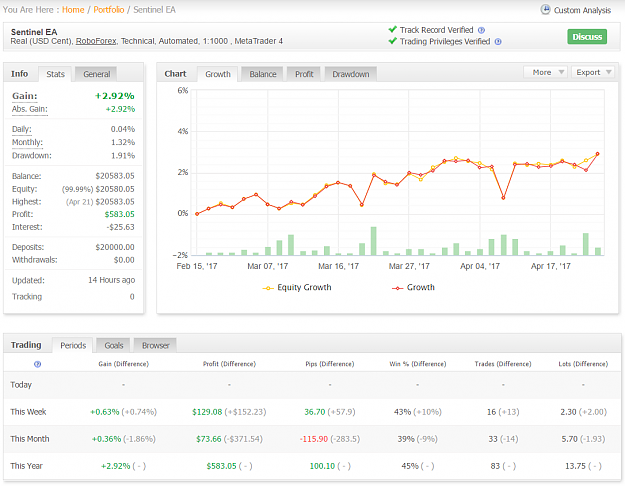Click This Year lots 13.75

coord(575,466)
